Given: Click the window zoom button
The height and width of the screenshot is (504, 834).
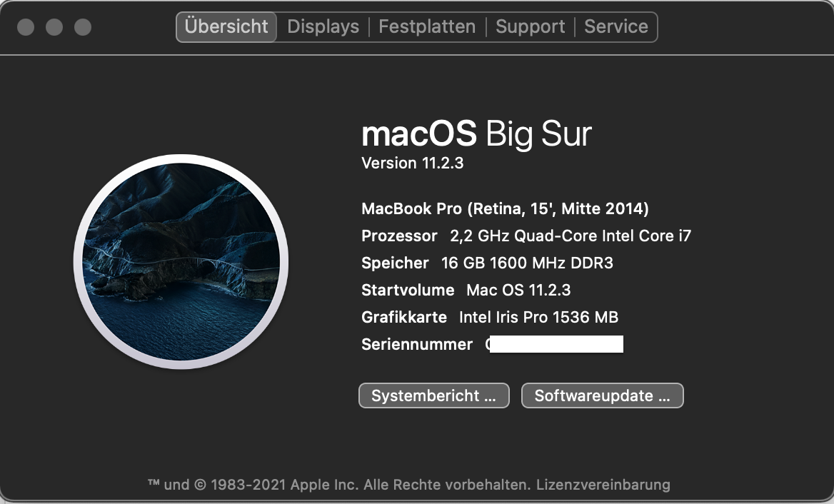Looking at the screenshot, I should 83,27.
